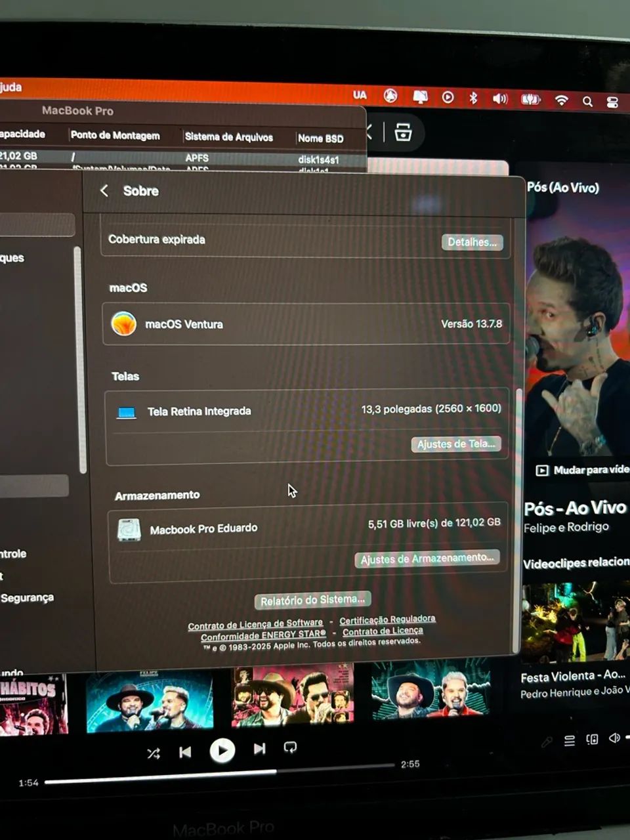Toggle repeat in the Spotify player
The height and width of the screenshot is (840, 630).
290,747
